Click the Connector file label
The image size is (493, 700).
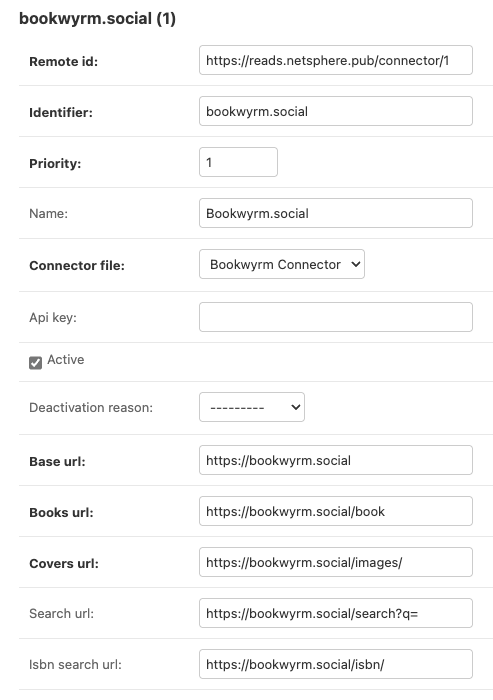(x=77, y=266)
